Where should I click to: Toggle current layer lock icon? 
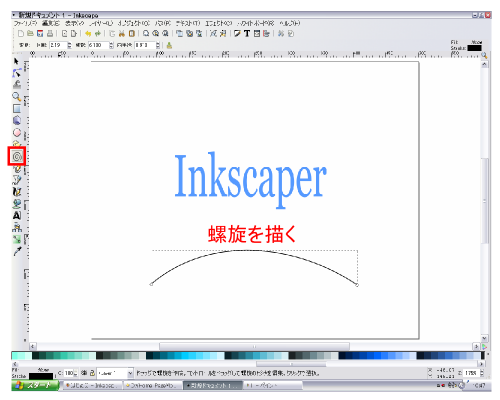[x=92, y=373]
